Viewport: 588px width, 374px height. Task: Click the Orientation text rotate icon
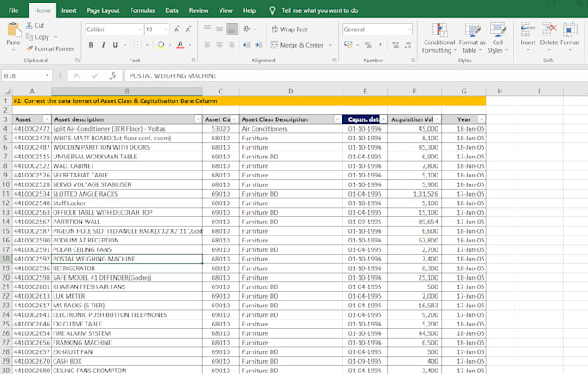[x=246, y=29]
